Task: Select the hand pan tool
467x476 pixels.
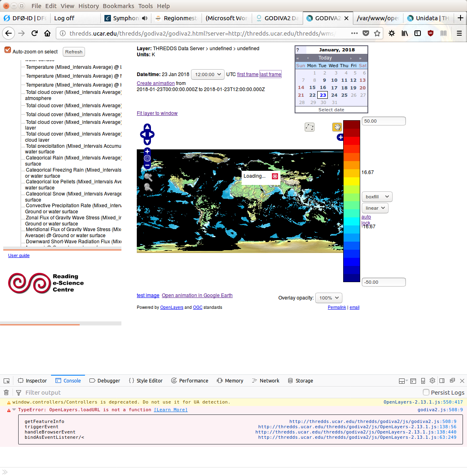Action: 337,127
